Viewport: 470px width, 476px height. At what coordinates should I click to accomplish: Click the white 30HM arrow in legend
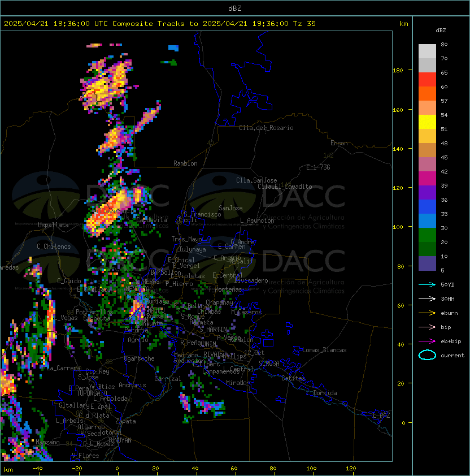(427, 299)
